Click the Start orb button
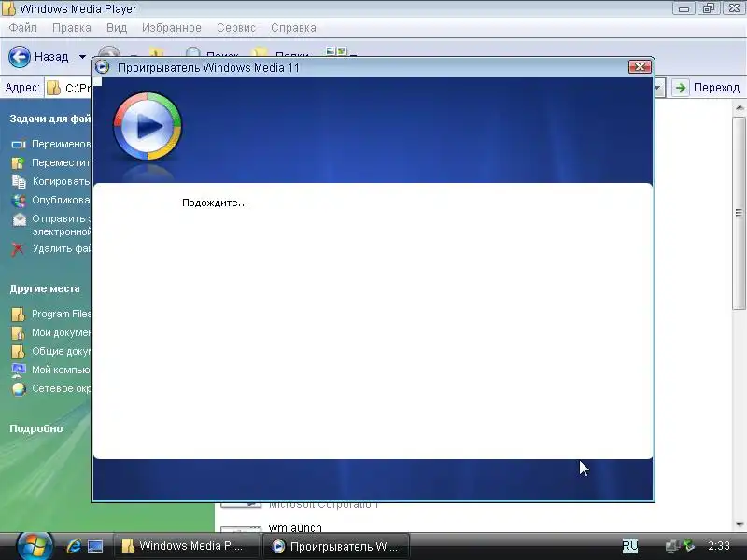Screen dimensions: 747x560 (x=35, y=546)
